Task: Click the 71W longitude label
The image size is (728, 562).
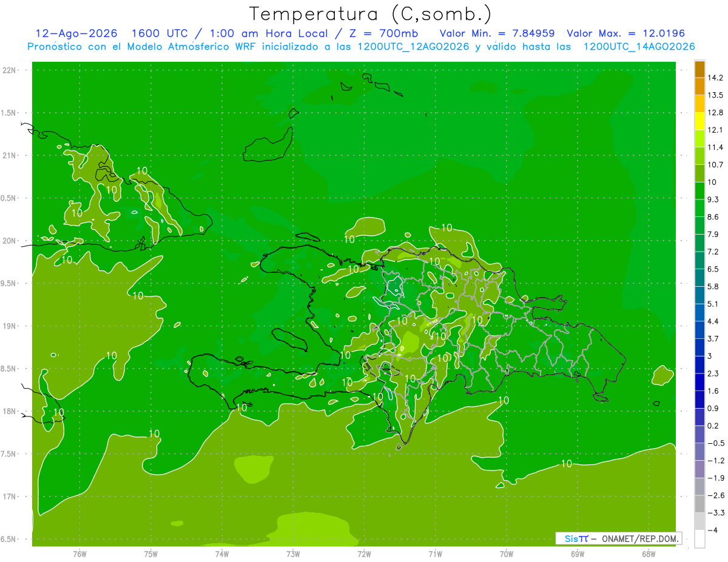Action: pyautogui.click(x=435, y=554)
